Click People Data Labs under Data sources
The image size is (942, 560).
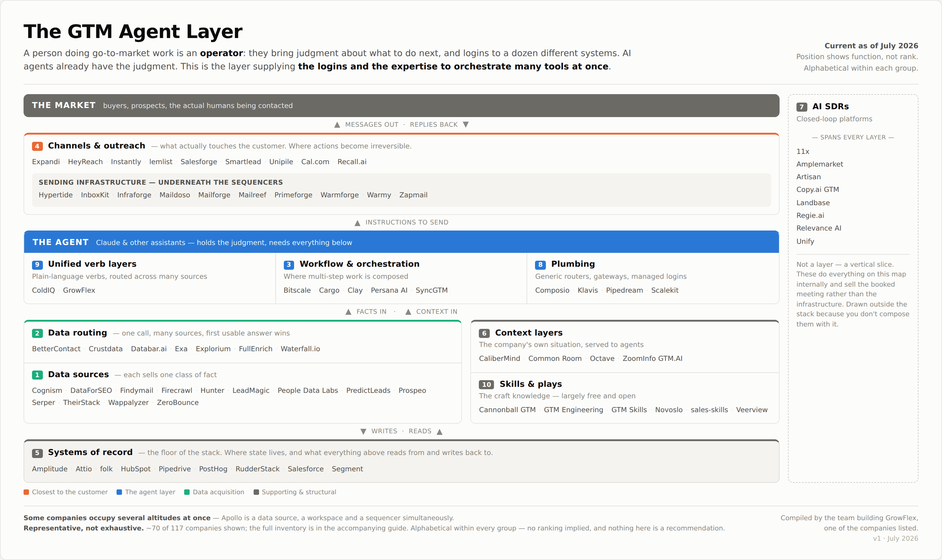point(308,390)
